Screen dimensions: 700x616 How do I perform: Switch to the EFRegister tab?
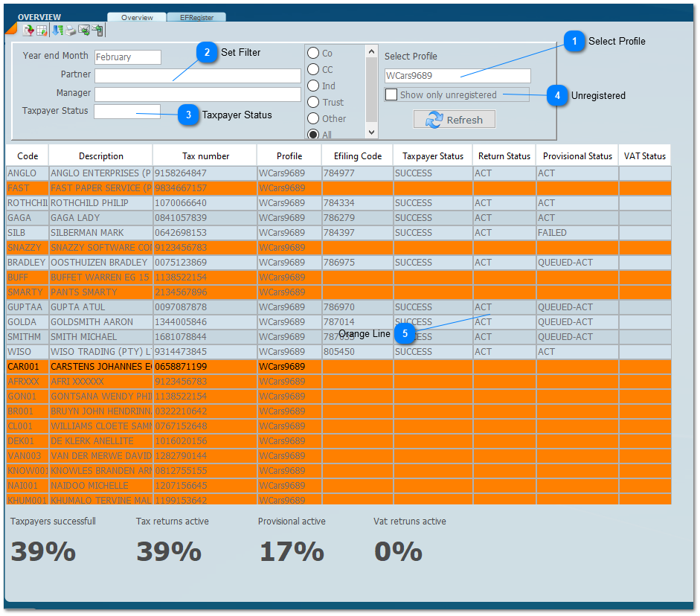[x=196, y=17]
